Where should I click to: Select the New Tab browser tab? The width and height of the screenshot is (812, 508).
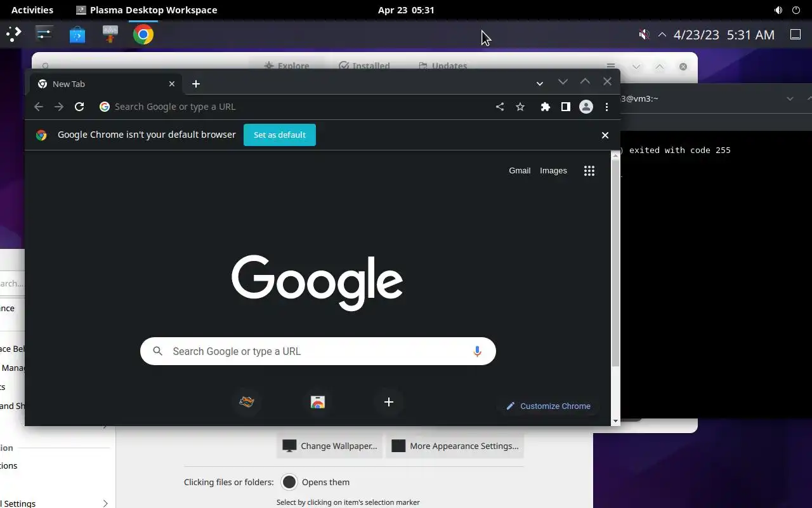tap(106, 84)
